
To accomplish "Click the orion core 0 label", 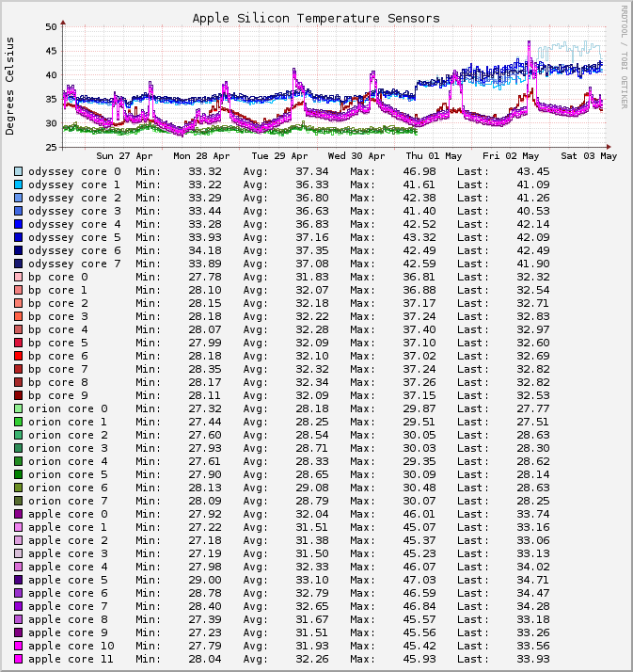I will click(68, 408).
